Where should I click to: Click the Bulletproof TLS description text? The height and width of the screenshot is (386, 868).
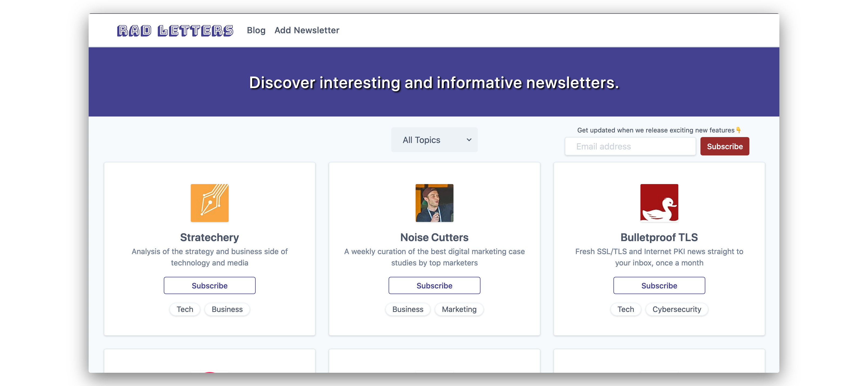pos(659,257)
